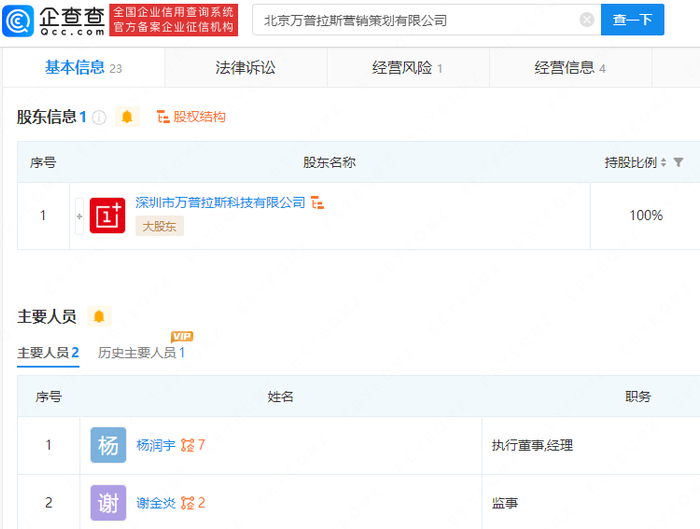The image size is (700, 529).
Task: Click the 谢 avatar icon
Action: pos(108,503)
